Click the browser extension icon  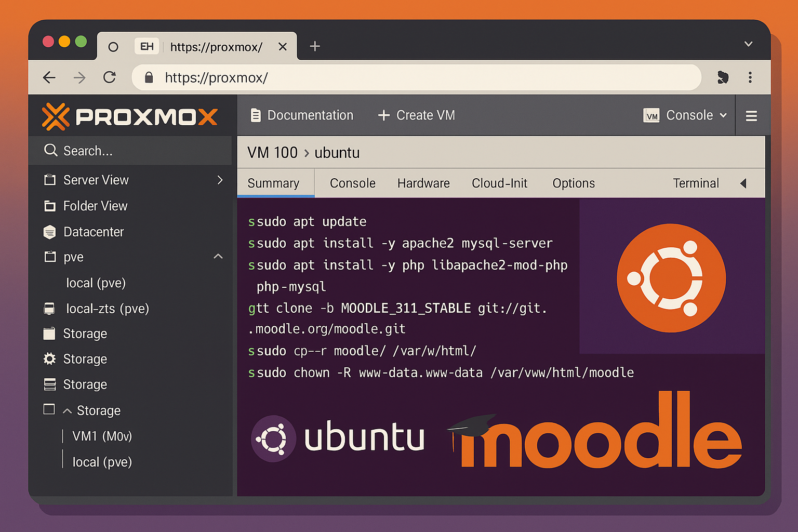point(723,77)
